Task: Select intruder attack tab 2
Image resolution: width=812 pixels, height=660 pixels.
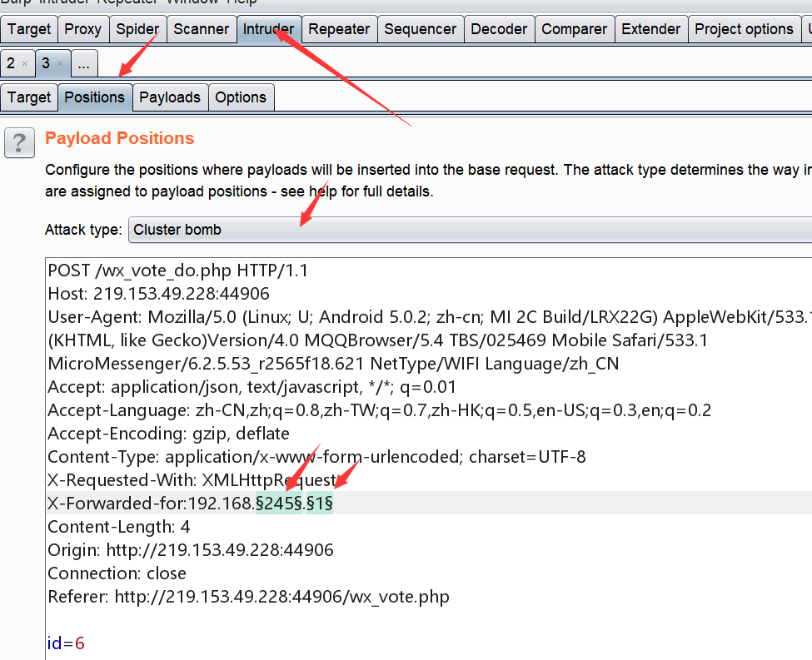Action: pos(11,64)
